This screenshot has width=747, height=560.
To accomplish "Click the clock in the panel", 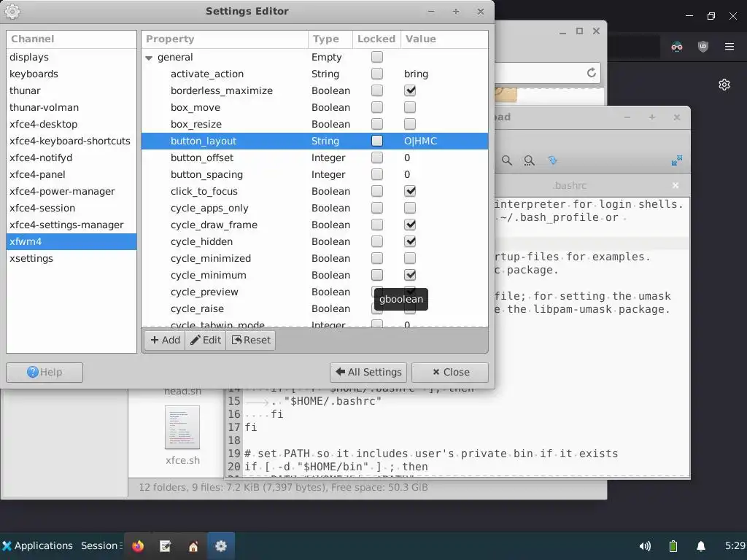I will pos(735,545).
